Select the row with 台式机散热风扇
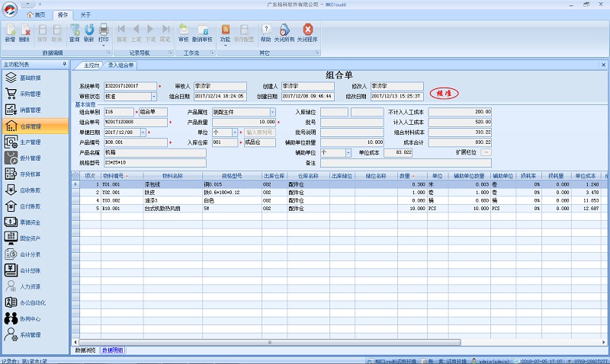 [340, 209]
